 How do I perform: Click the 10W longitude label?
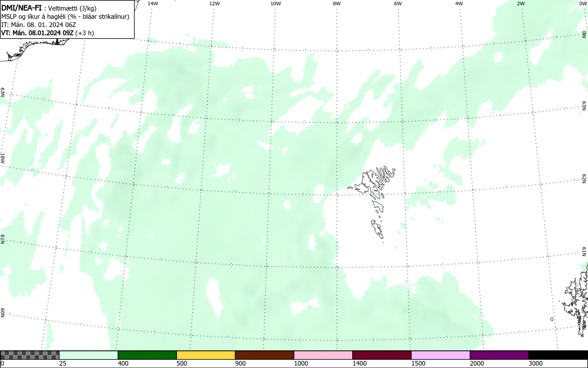pos(276,4)
